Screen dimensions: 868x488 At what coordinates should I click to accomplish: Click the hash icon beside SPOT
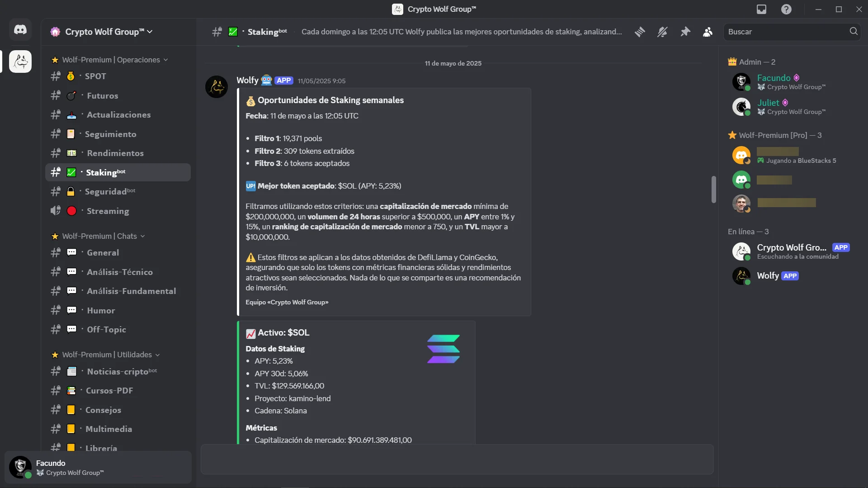[56, 76]
